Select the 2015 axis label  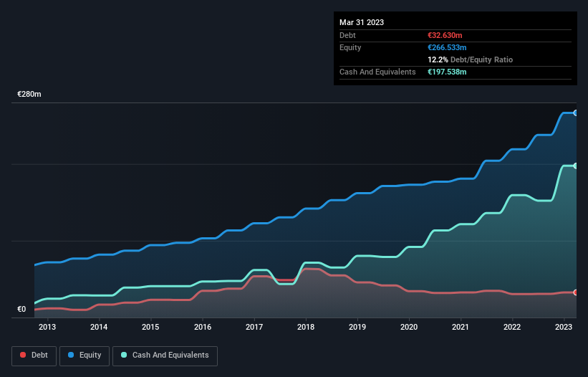150,327
